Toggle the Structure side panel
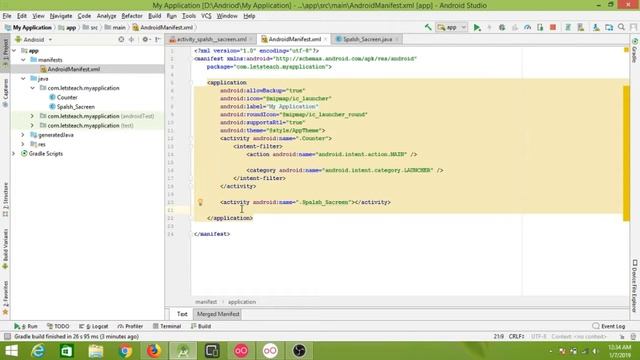This screenshot has height=360, width=640. pos(5,199)
